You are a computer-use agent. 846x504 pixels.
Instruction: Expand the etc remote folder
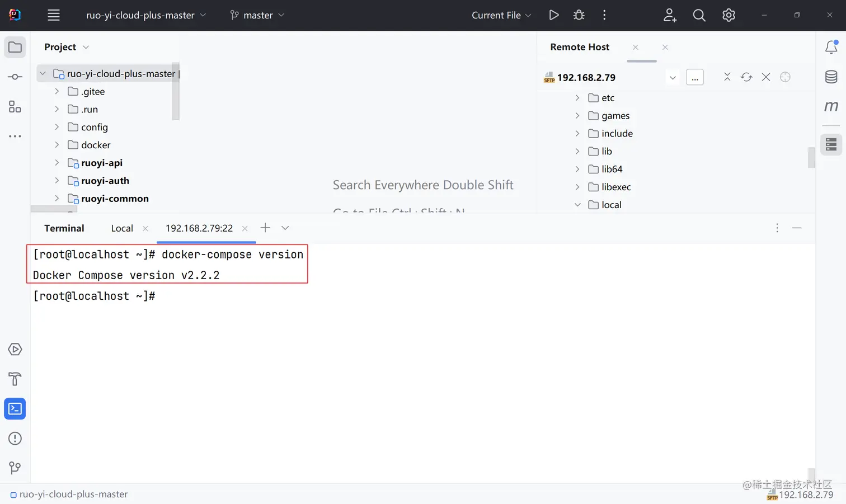pos(577,98)
